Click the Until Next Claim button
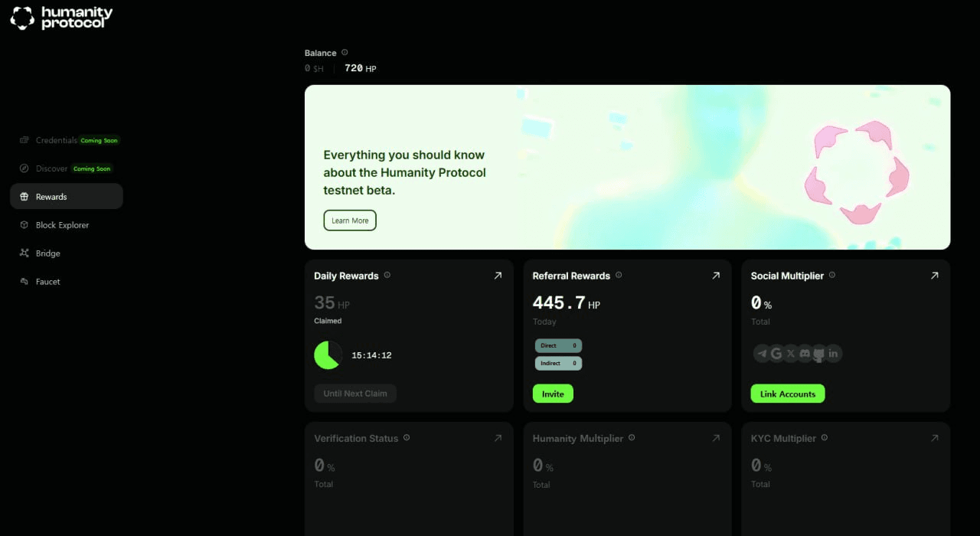 355,394
